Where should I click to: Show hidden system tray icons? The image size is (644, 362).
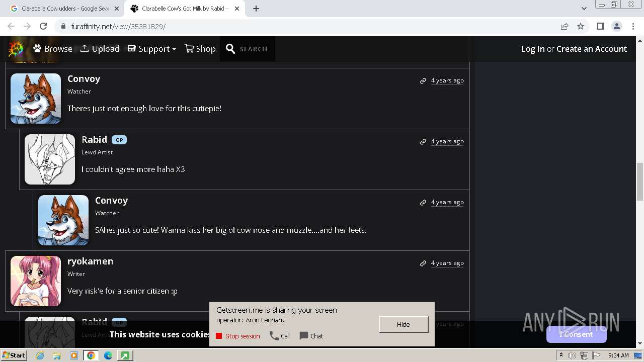pos(561,355)
